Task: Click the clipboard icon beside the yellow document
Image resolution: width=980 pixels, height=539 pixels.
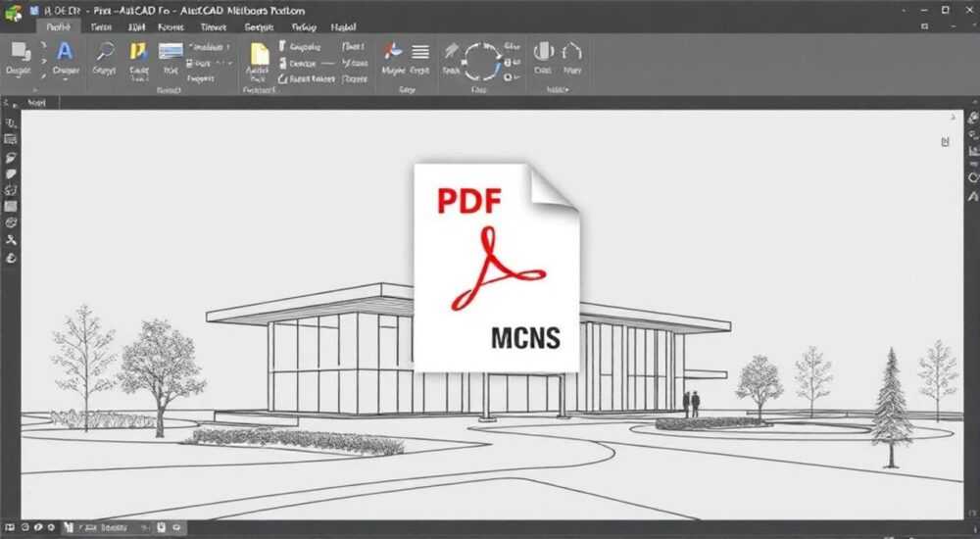Action: point(283,46)
